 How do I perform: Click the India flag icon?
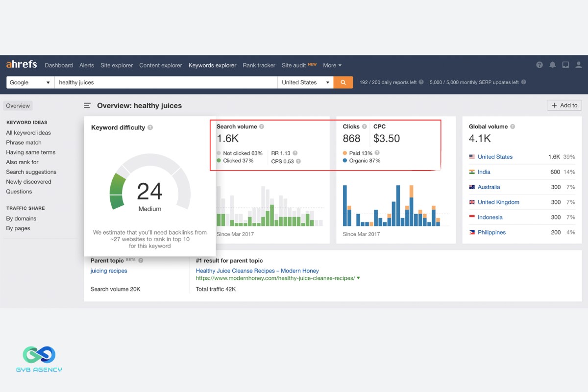(472, 172)
